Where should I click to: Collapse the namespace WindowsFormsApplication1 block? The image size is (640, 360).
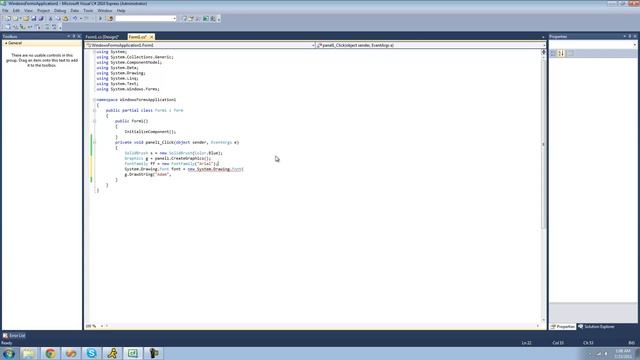(94, 100)
